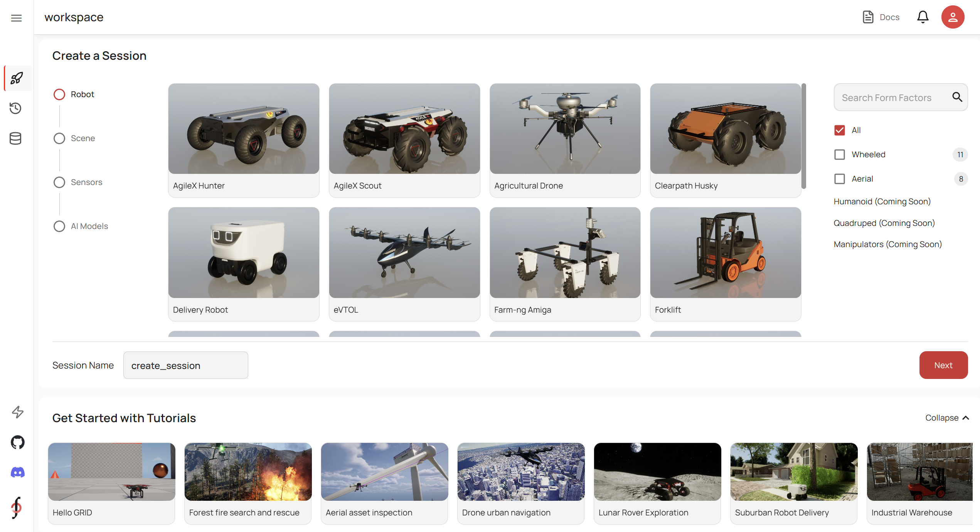Enable the Aerial filter checkbox
The height and width of the screenshot is (532, 980).
pos(839,179)
